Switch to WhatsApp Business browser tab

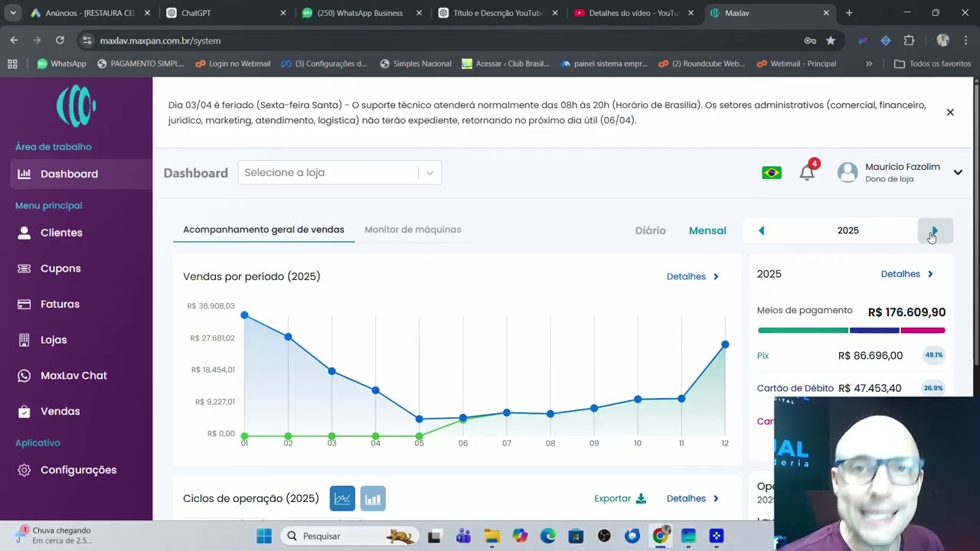[x=361, y=13]
